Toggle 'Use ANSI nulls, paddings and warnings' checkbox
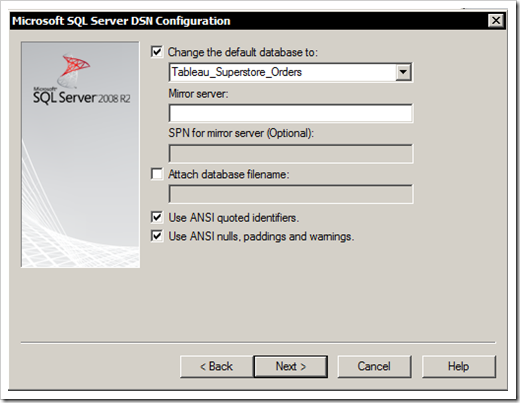520x403 pixels. (x=157, y=236)
